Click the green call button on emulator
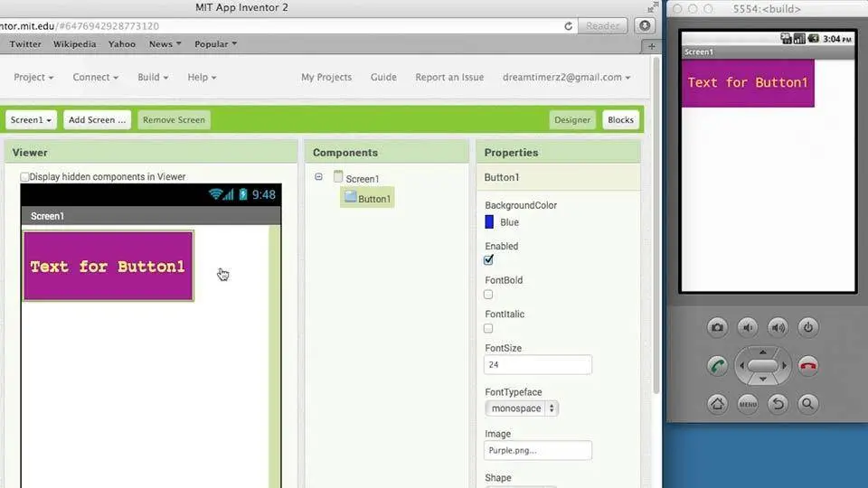The width and height of the screenshot is (868, 488). coord(717,366)
